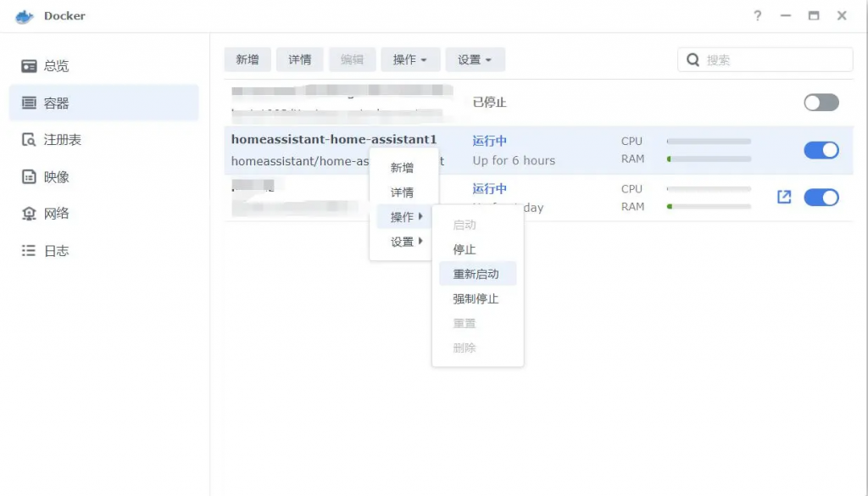Open the 总览 overview sidebar icon

tap(30, 66)
